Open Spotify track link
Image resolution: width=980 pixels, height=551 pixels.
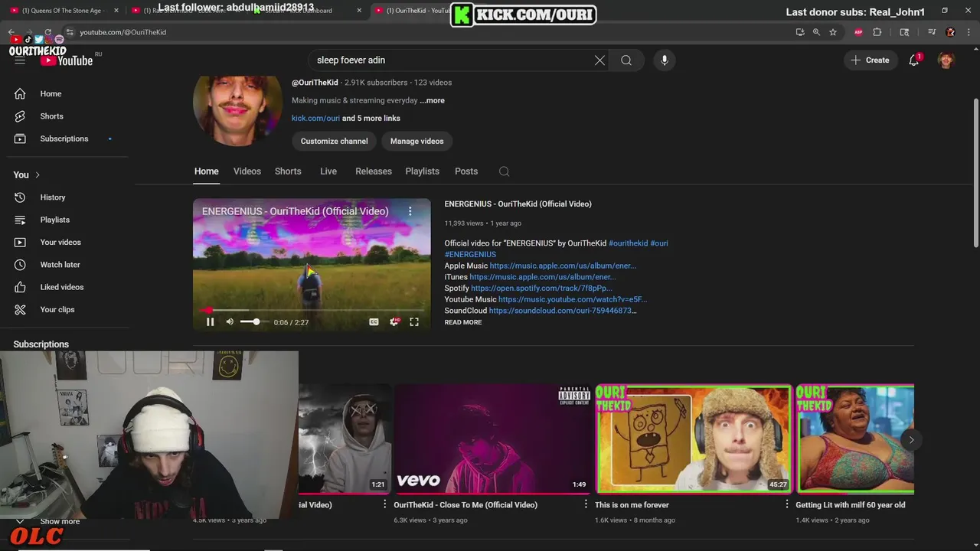[541, 289]
